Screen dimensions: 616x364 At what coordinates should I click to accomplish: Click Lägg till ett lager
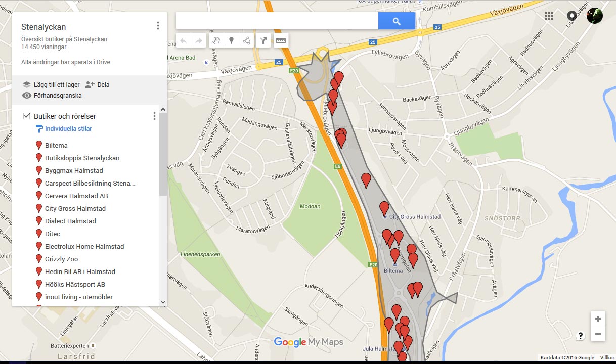(x=57, y=85)
